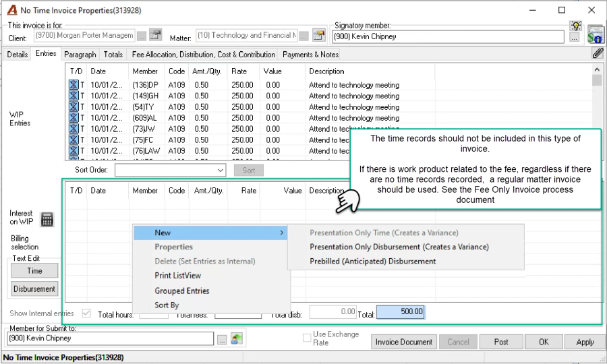Click the Total field showing 500.00
The height and width of the screenshot is (364, 607).
click(401, 312)
